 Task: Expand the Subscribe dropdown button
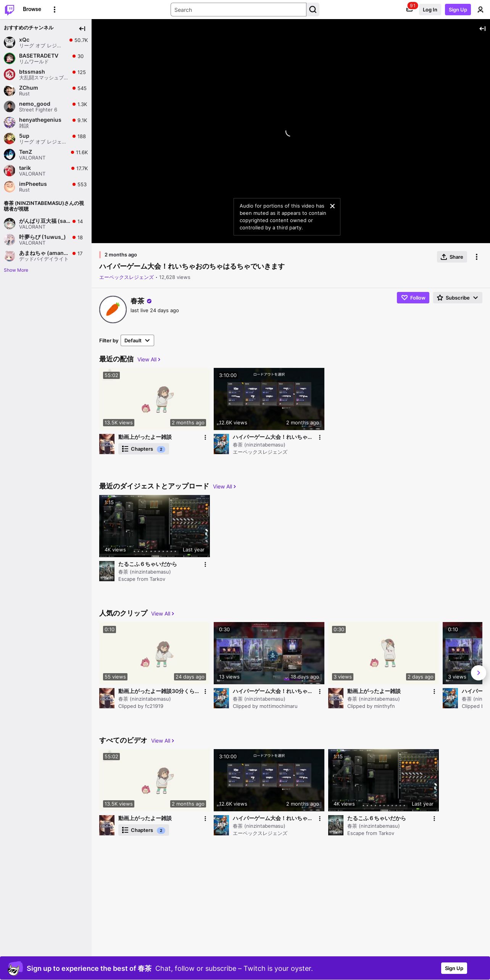458,298
